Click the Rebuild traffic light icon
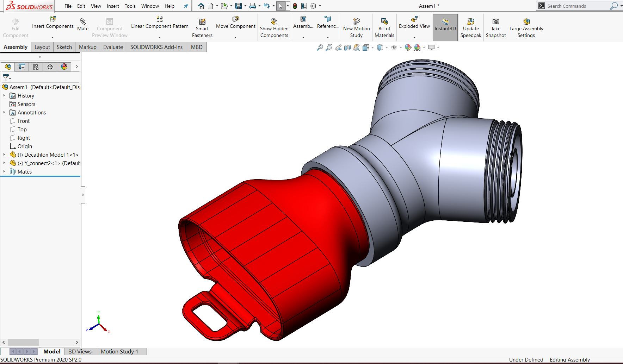Image resolution: width=623 pixels, height=364 pixels. (x=295, y=6)
